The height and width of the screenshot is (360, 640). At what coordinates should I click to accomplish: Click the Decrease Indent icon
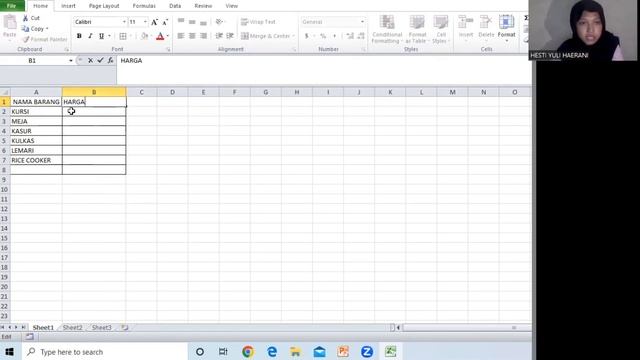click(x=219, y=36)
